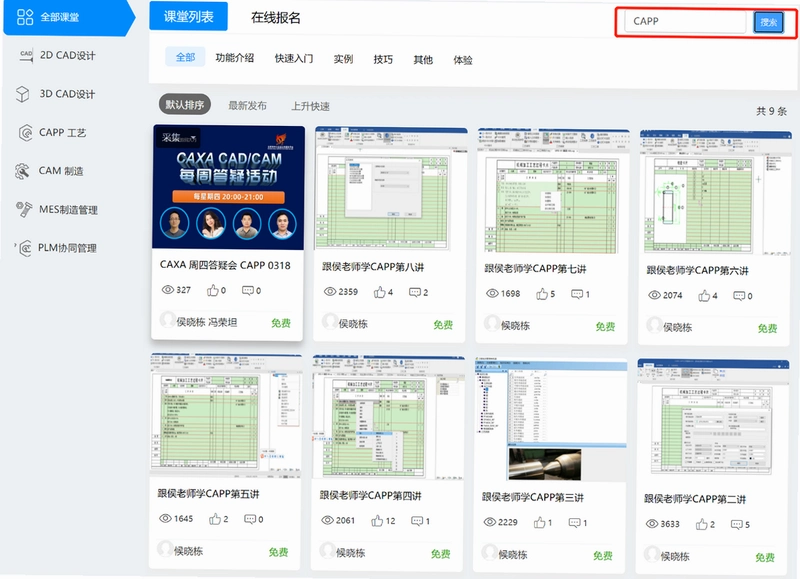Switch to the 在线报名 tab

click(276, 17)
